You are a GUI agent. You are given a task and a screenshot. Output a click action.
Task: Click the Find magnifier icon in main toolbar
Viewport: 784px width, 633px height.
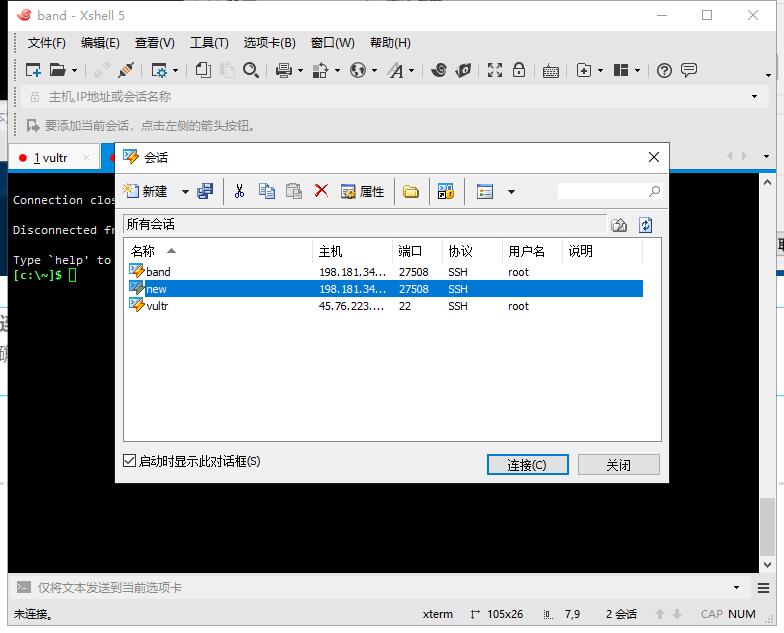click(250, 70)
